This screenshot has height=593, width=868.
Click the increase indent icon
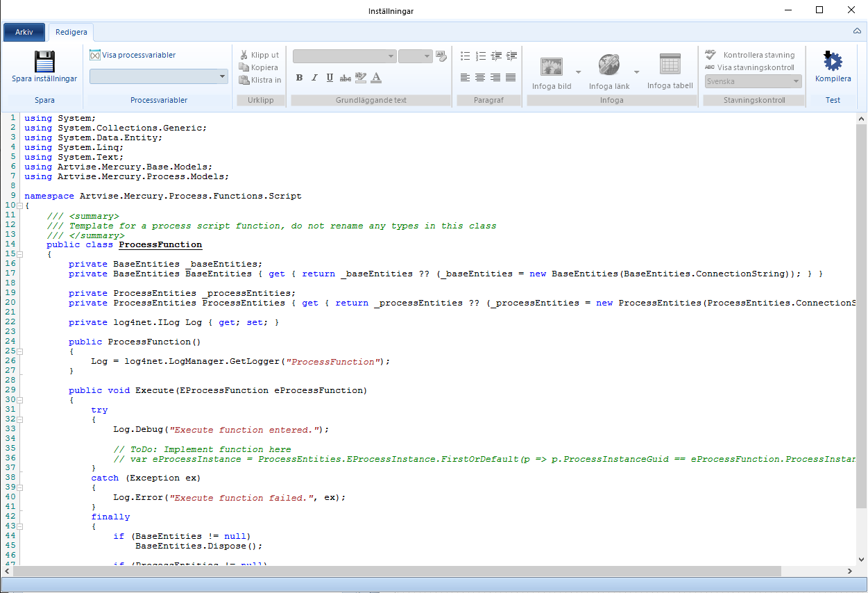(x=511, y=56)
